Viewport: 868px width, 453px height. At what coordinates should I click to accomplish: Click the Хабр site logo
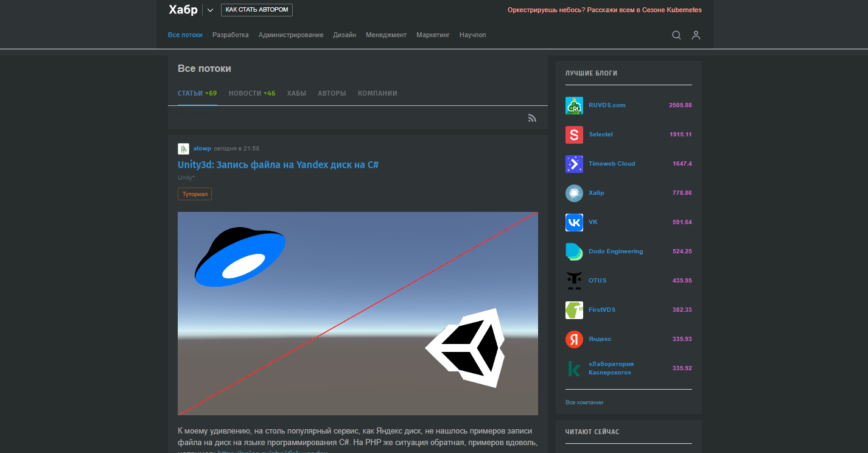[x=183, y=10]
